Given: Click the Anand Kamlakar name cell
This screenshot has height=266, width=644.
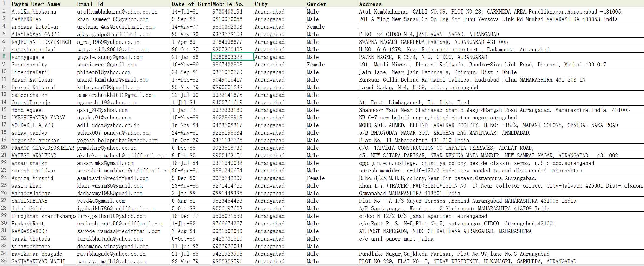Looking at the screenshot, I should coord(43,79).
